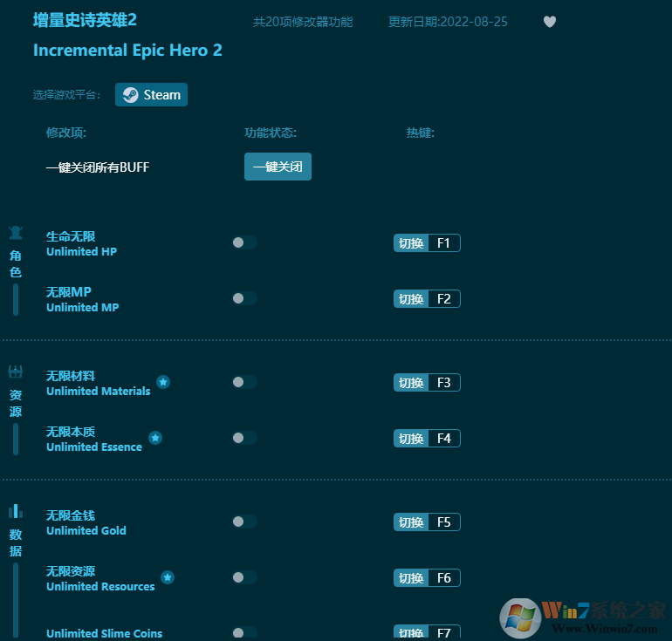This screenshot has width=672, height=641.
Task: Click 切换 hotkey button for F4
Action: point(411,439)
